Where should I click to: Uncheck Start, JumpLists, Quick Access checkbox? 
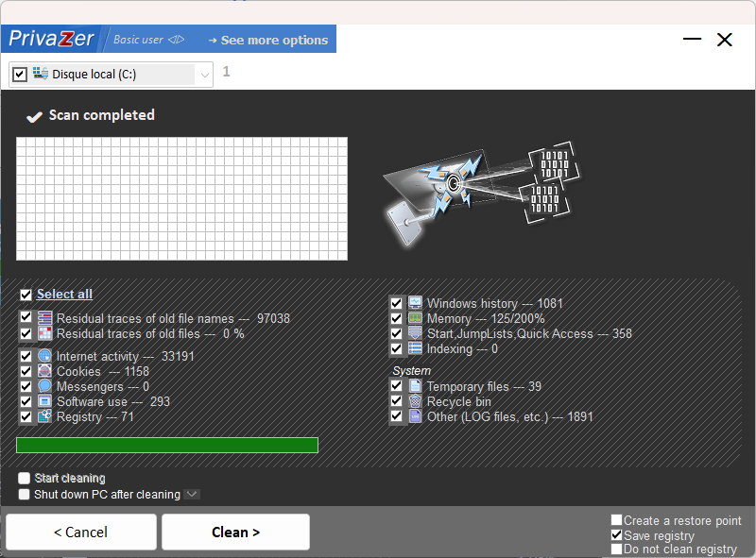tap(396, 333)
